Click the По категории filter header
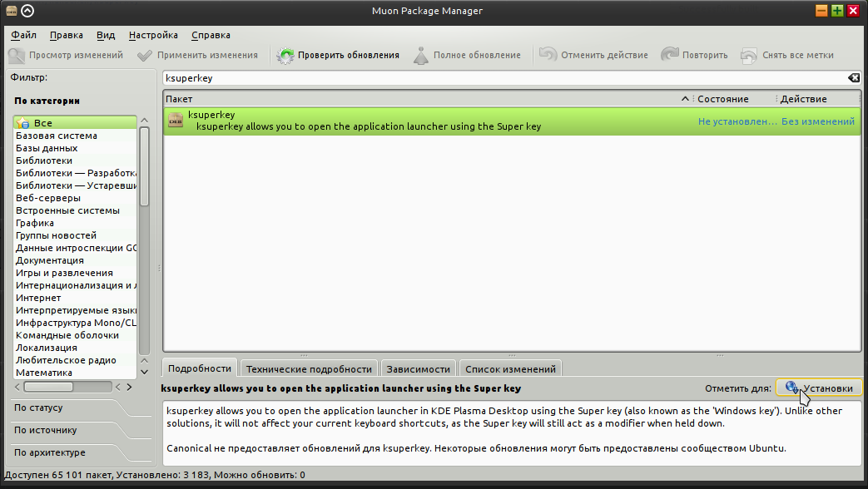This screenshot has height=489, width=868. 47,101
